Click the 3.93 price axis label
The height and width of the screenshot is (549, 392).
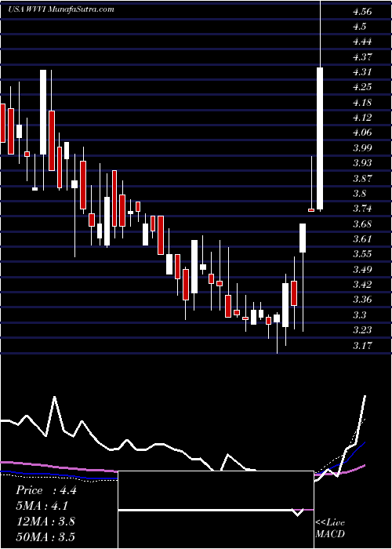coord(362,163)
